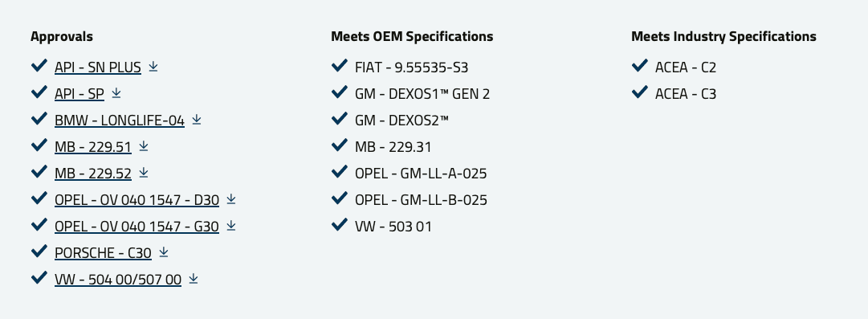
Task: Click download icon next to MB - 229.51
Action: (144, 146)
